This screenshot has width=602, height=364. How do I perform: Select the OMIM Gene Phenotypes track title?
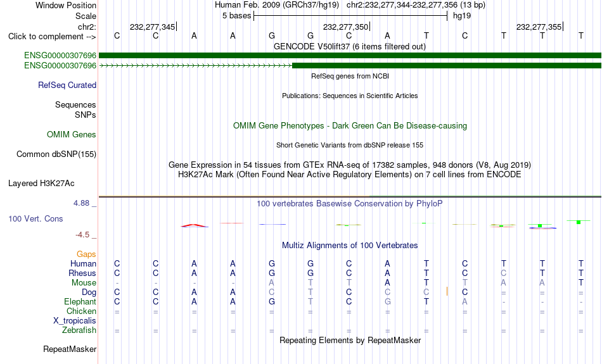click(x=350, y=126)
